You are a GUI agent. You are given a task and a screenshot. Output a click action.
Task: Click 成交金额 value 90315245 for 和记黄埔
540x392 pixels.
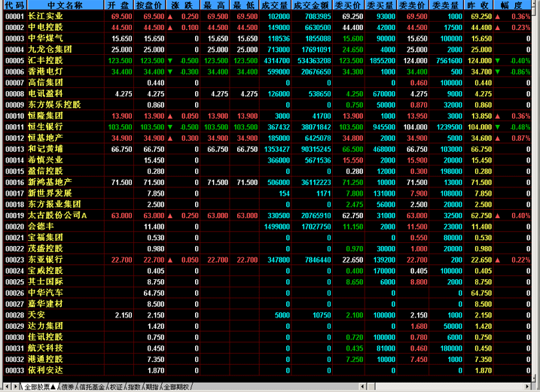316,150
